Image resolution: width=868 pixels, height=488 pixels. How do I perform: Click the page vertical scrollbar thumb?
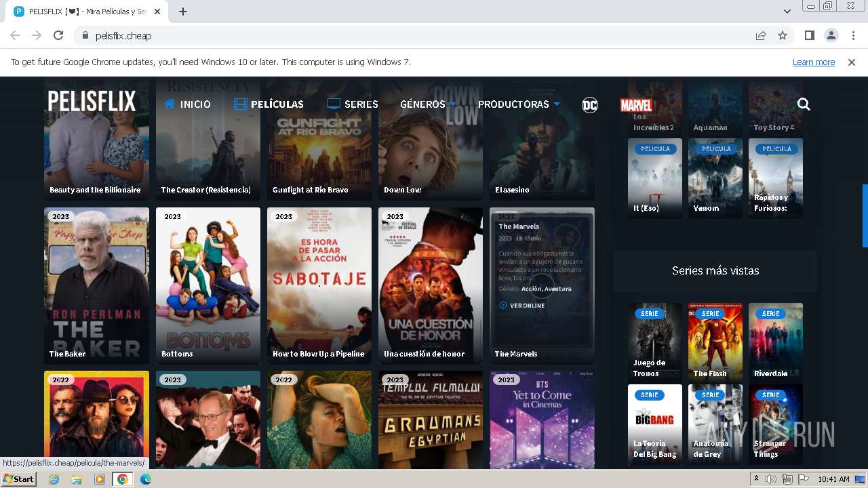click(865, 216)
